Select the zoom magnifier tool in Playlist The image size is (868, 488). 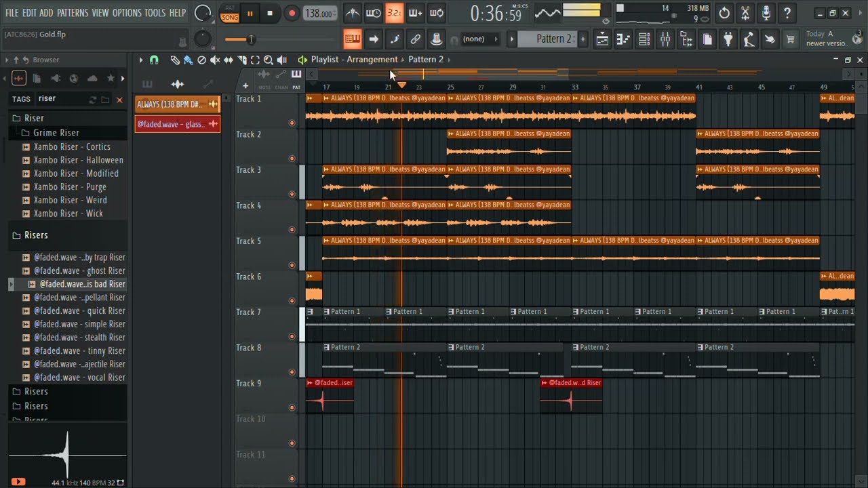[x=269, y=60]
